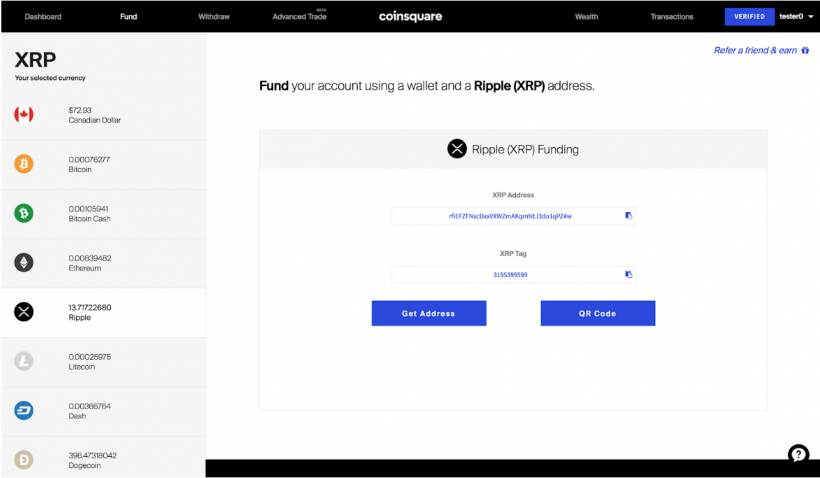Viewport: 820px width, 478px height.
Task: Click the Dogecoin icon
Action: pyautogui.click(x=24, y=460)
